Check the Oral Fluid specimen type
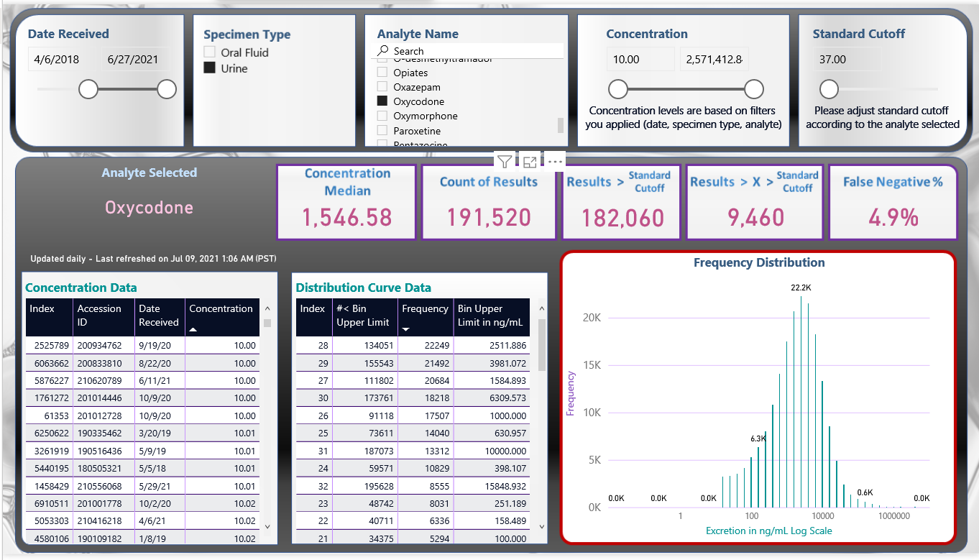The height and width of the screenshot is (560, 979). point(209,52)
